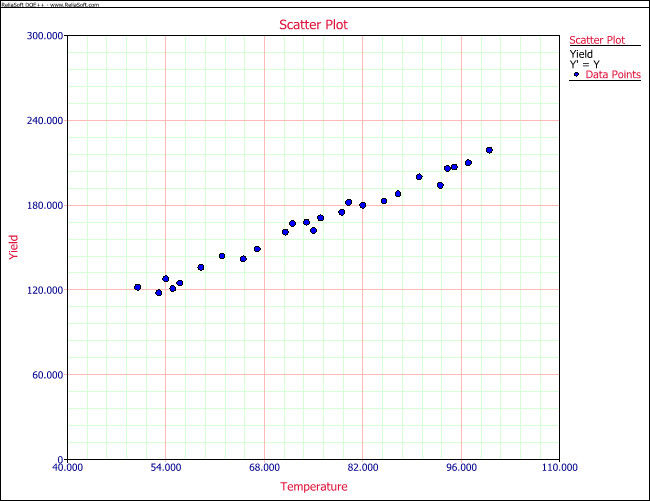The width and height of the screenshot is (650, 501).
Task: Click the 'Scatter Plot' legend heading
Action: click(x=597, y=40)
